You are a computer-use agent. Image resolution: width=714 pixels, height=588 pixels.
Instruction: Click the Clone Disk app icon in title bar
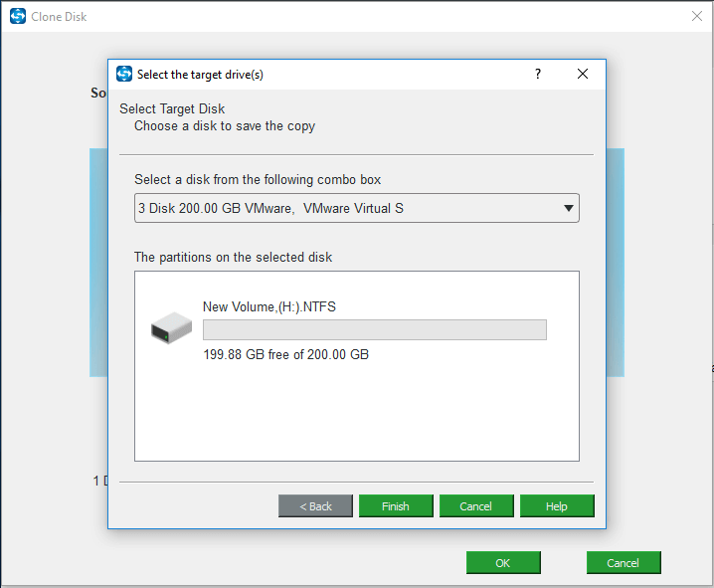17,16
